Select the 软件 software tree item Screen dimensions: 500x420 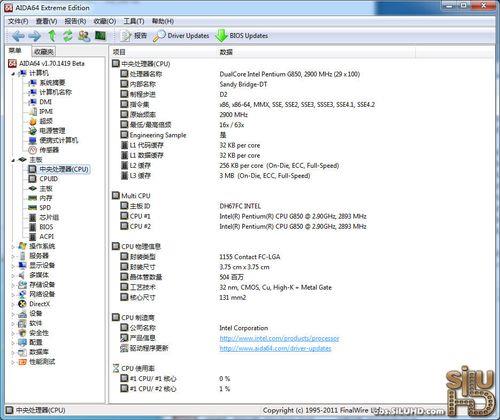30,323
